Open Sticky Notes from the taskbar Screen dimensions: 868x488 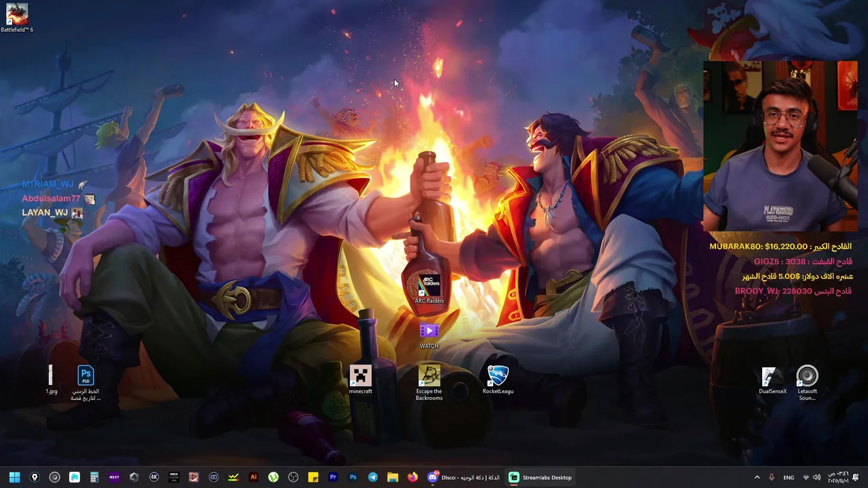coord(313,477)
